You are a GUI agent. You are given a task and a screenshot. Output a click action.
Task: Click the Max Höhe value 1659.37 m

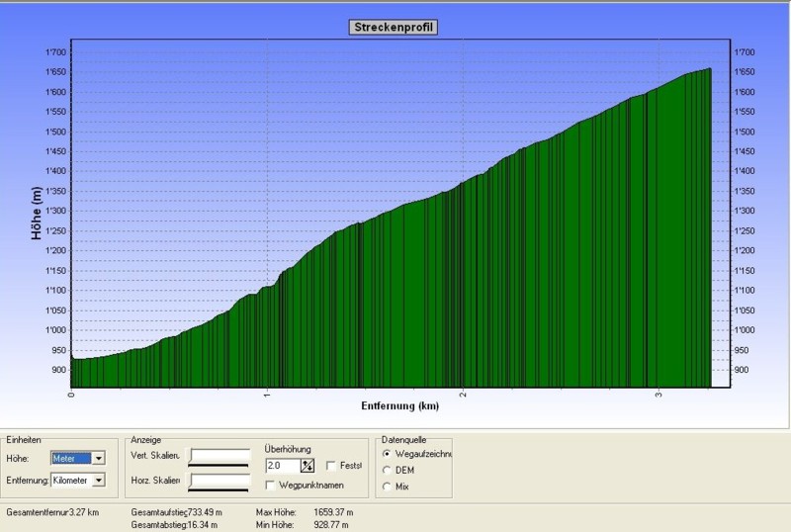coord(332,512)
